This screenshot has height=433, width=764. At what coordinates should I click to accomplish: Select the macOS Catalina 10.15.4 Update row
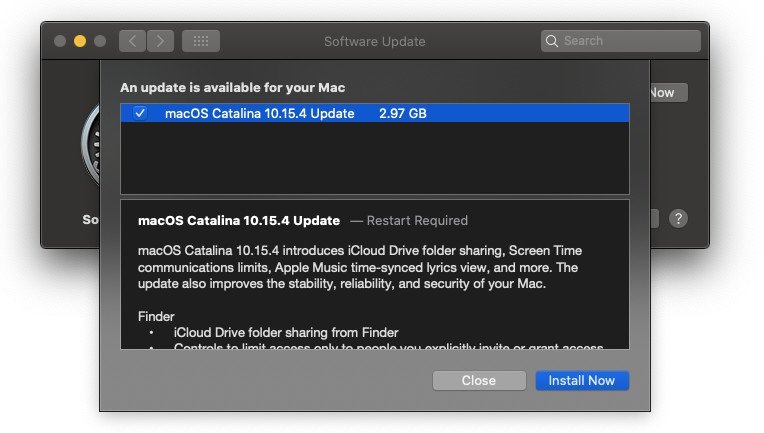coord(375,113)
